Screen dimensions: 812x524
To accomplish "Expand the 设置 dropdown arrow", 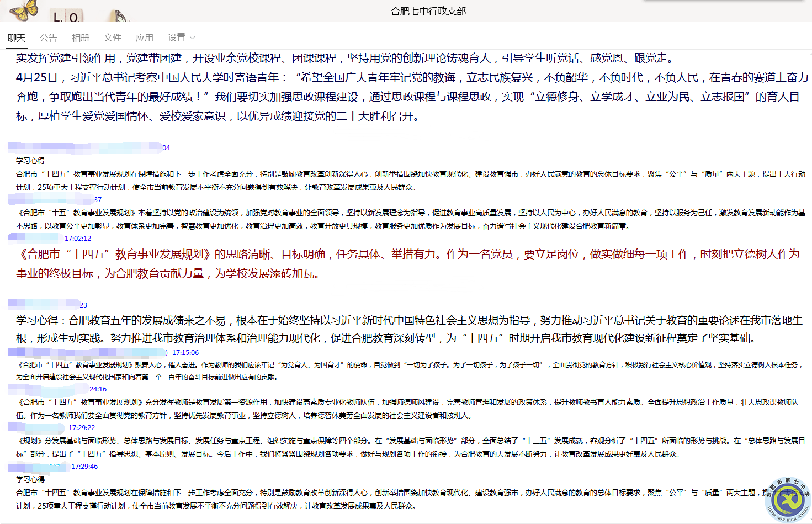I will [192, 38].
